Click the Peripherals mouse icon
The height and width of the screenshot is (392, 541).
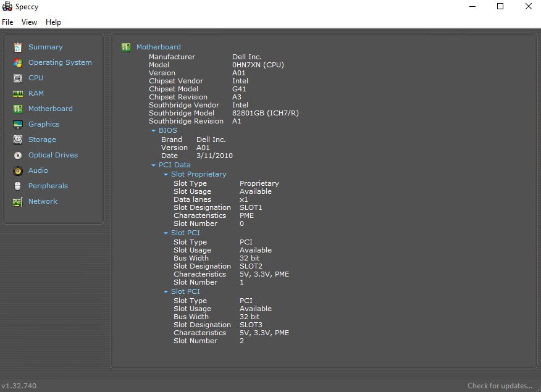[x=17, y=186]
